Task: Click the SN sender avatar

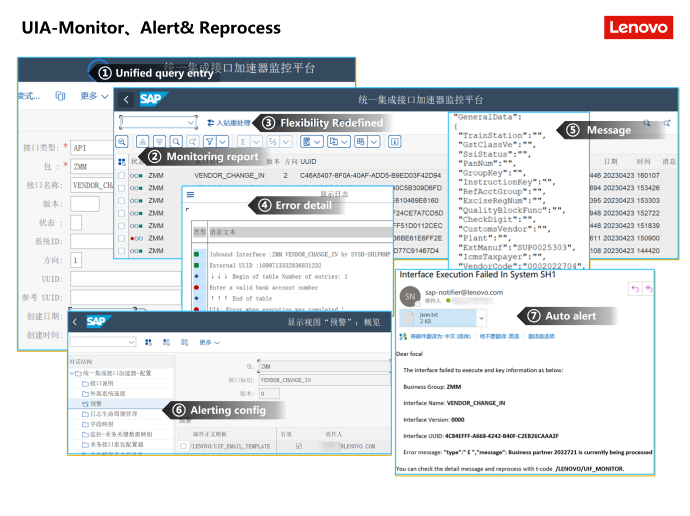Action: click(410, 296)
